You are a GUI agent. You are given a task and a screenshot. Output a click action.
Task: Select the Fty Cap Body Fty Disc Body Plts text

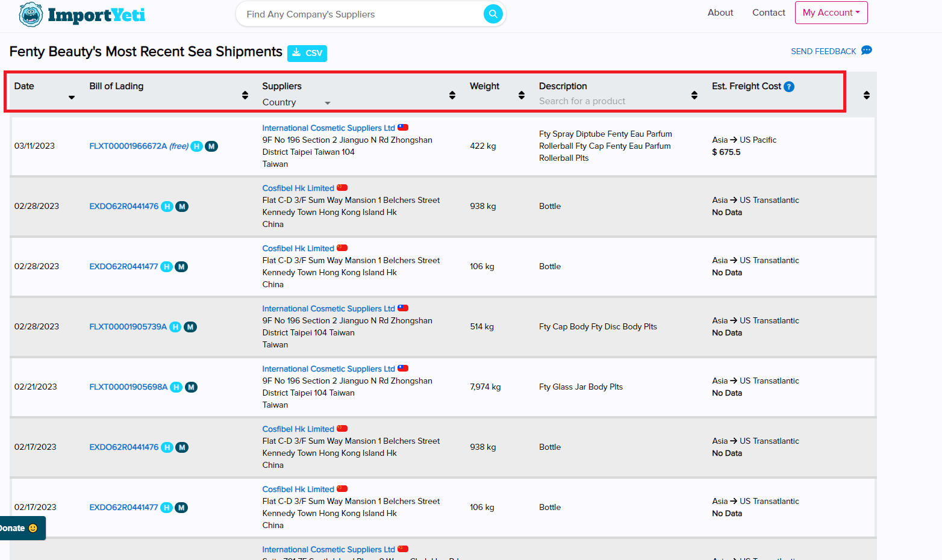tap(597, 327)
